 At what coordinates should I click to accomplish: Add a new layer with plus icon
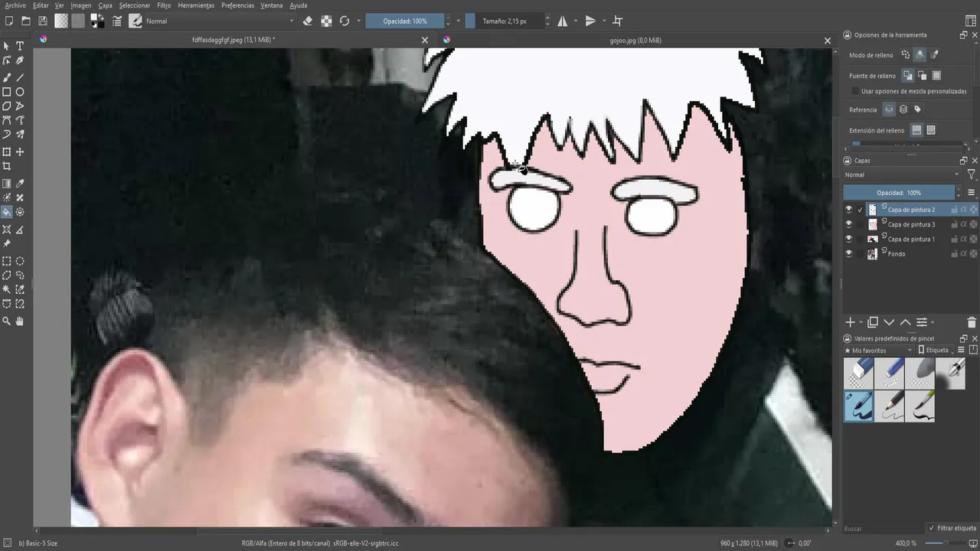850,322
